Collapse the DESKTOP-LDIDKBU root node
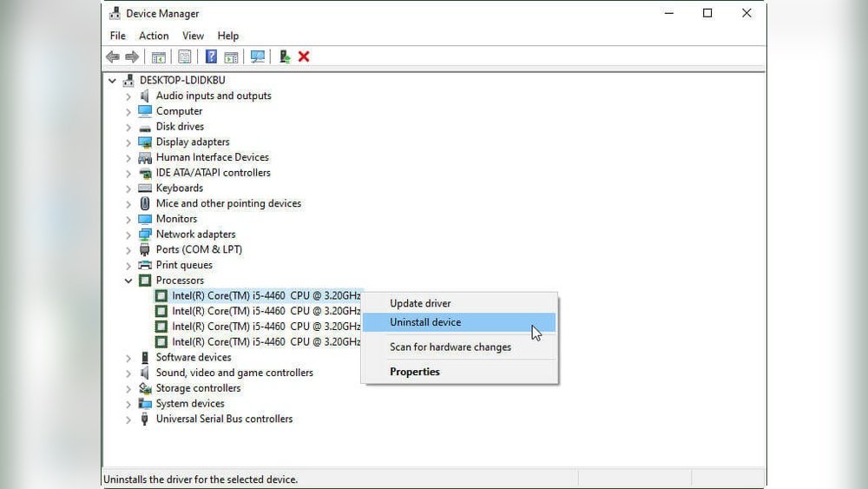The width and height of the screenshot is (868, 489). click(113, 81)
